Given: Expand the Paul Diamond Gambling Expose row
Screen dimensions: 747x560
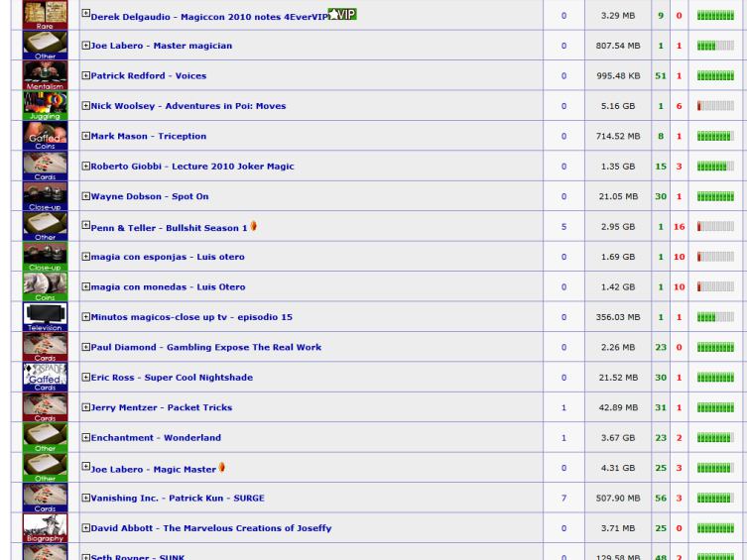Looking at the screenshot, I should pyautogui.click(x=85, y=347).
